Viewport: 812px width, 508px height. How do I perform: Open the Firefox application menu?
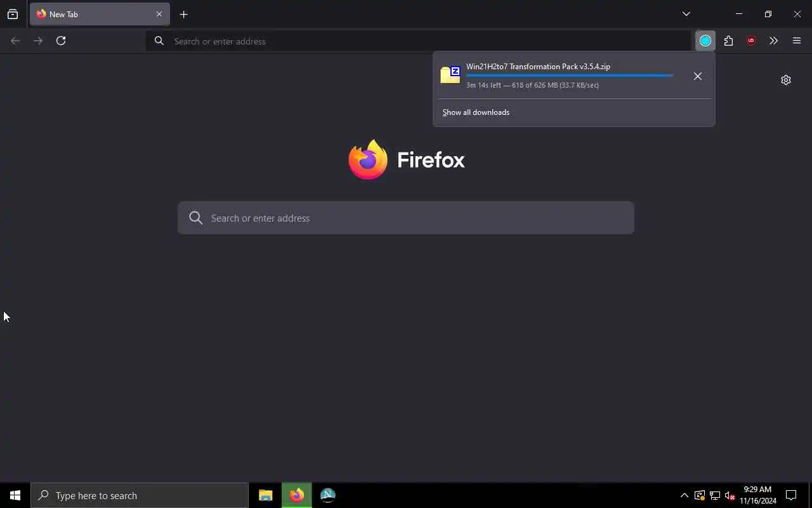click(x=797, y=41)
